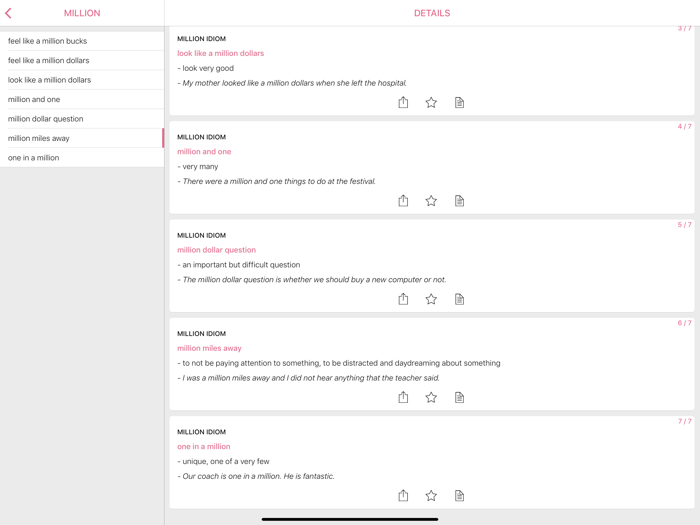This screenshot has height=525, width=700.
Task: Click the pink 'million and one' heading
Action: tap(204, 151)
